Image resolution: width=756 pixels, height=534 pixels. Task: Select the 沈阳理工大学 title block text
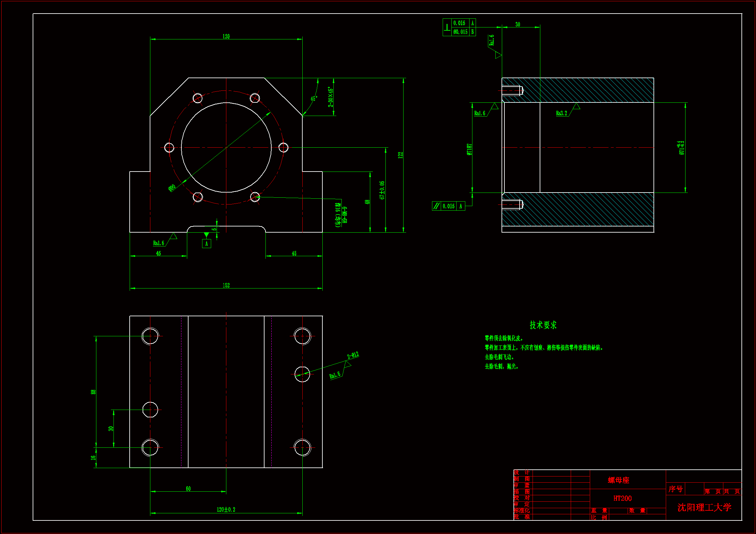704,508
